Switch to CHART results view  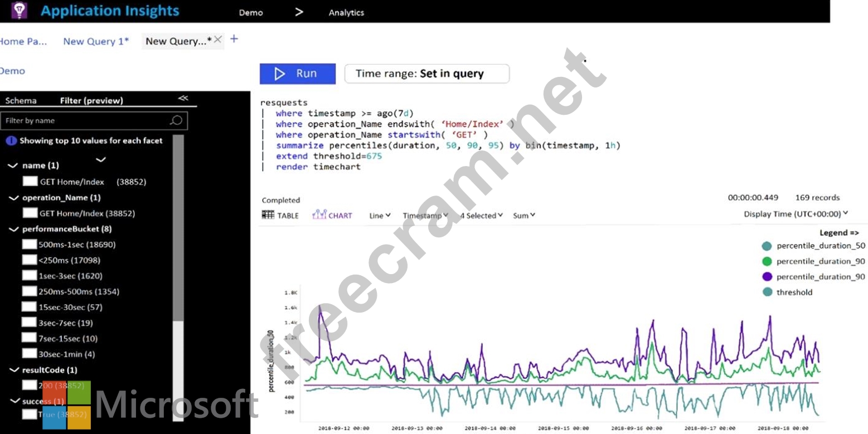click(x=332, y=215)
